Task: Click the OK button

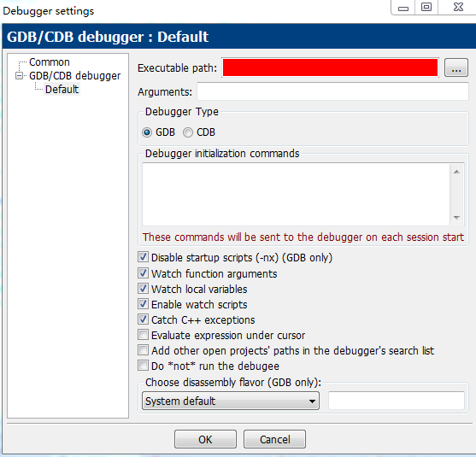Action: 205,439
